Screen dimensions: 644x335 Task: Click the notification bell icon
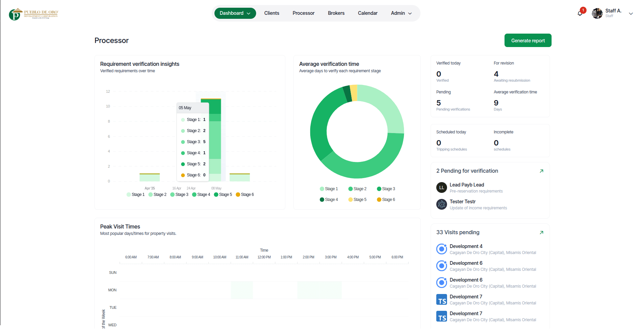[580, 13]
